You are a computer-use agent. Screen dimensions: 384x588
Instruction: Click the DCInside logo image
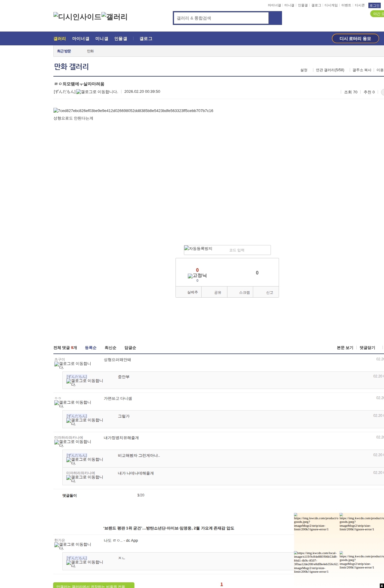click(77, 17)
